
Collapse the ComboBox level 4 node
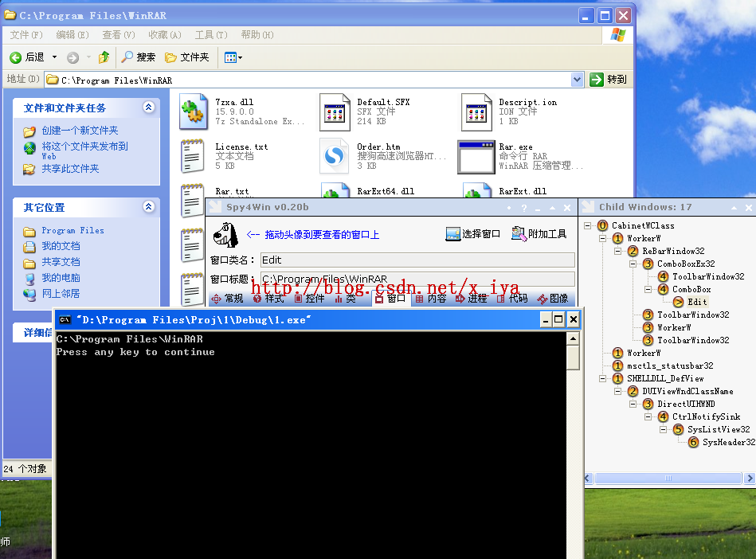pyautogui.click(x=648, y=289)
